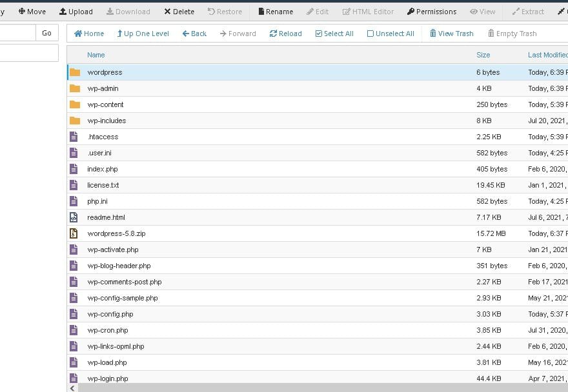This screenshot has width=568, height=392.
Task: Click the wp-admin folder icon
Action: pos(75,88)
